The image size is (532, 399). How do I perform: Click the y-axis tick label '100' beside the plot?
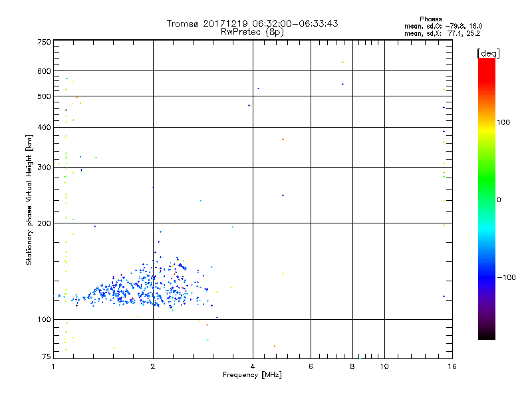[x=44, y=320]
